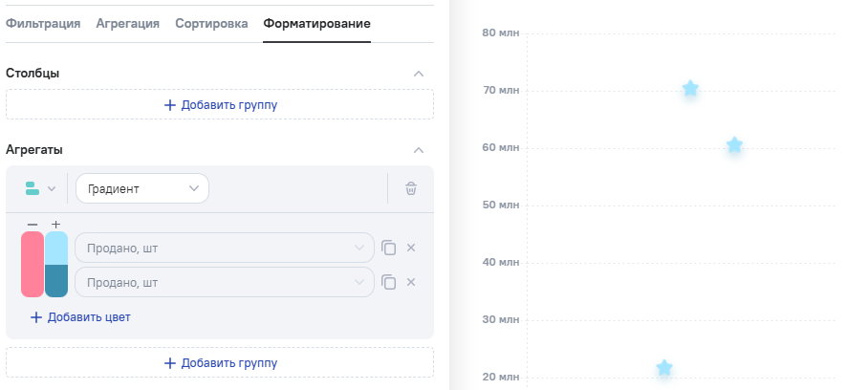
Task: Open the 'Градиент' dropdown
Action: (x=141, y=188)
